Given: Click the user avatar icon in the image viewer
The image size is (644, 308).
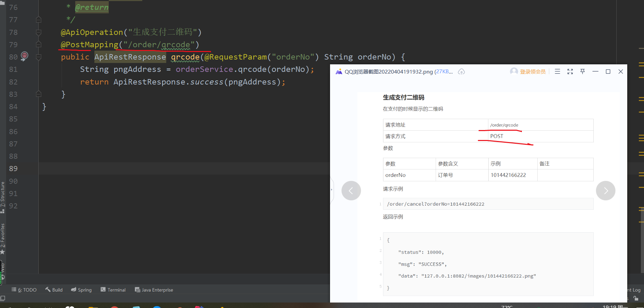Looking at the screenshot, I should click(514, 72).
